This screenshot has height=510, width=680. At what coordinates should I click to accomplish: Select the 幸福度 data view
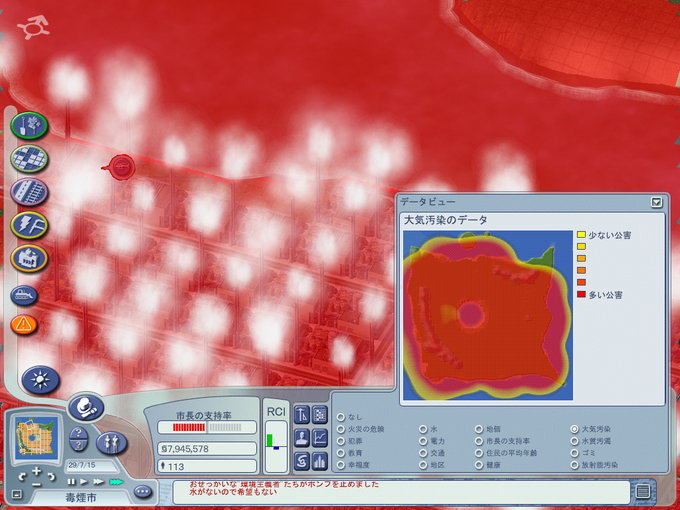point(341,465)
